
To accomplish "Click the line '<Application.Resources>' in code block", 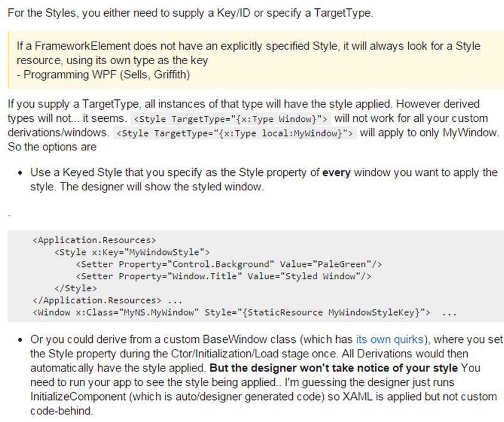I will (94, 240).
